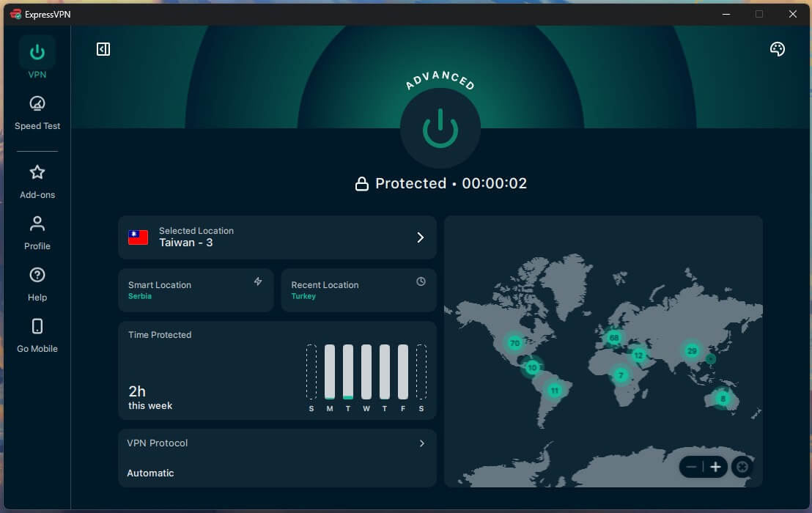Click the ExpressVPN logo in title bar
Image resolution: width=812 pixels, height=513 pixels.
pyautogui.click(x=15, y=14)
